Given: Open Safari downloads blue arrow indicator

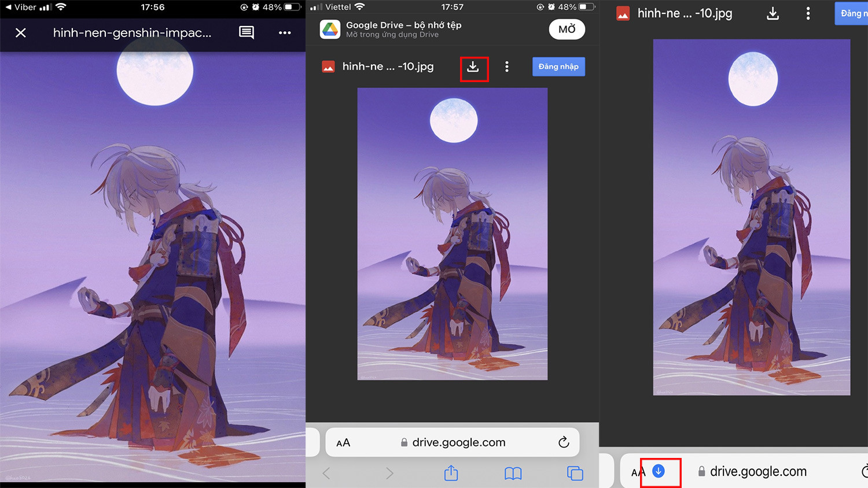Looking at the screenshot, I should pyautogui.click(x=659, y=471).
